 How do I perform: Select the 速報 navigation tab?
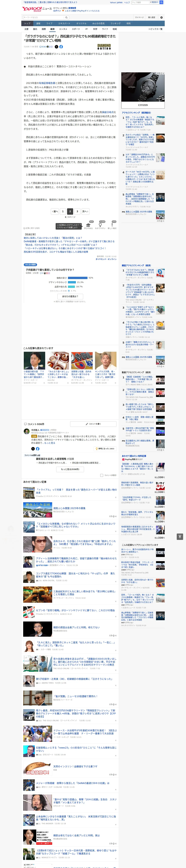(38, 24)
